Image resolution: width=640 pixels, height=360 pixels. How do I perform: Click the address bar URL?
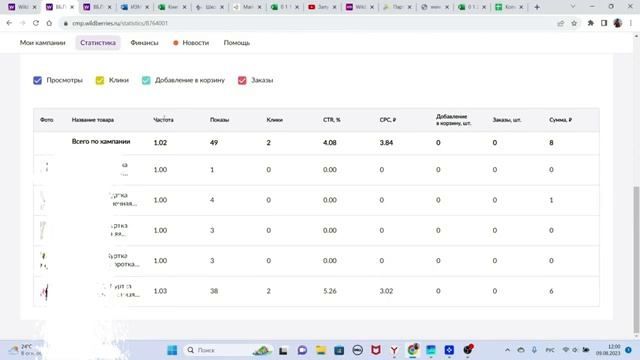120,23
